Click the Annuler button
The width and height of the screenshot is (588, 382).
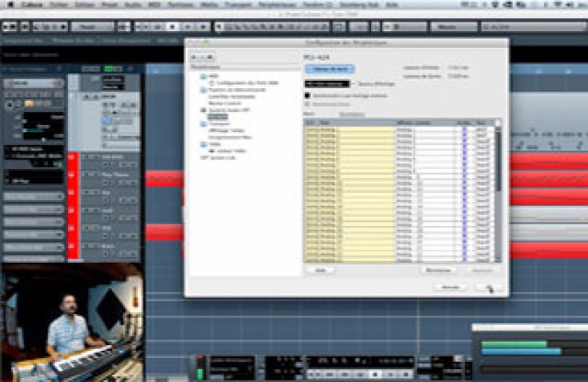(450, 287)
